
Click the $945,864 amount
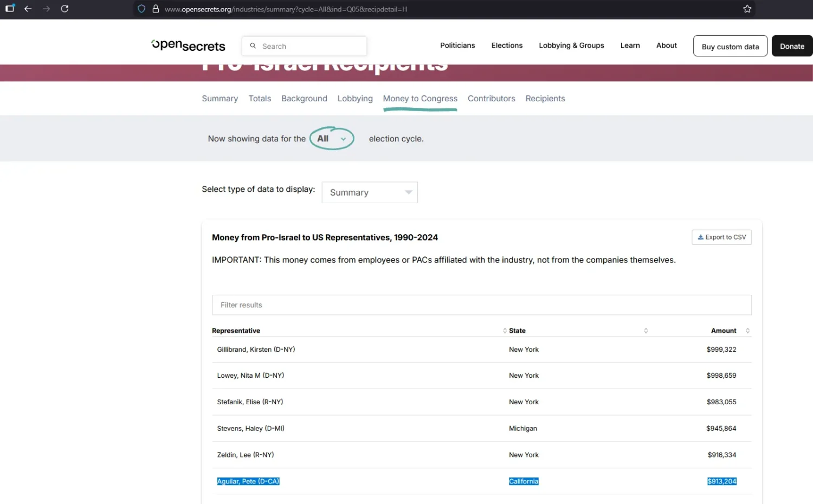(721, 429)
